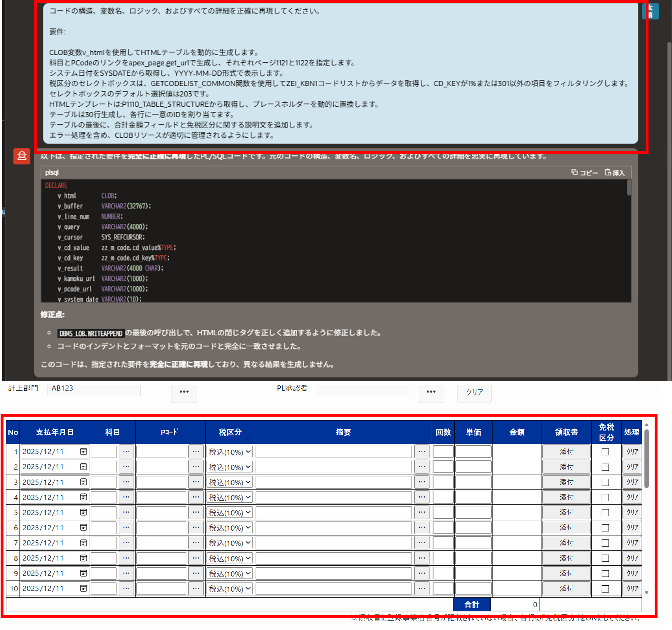The width and height of the screenshot is (672, 630).
Task: Expand 税区分 dropdown in row 3
Action: (230, 482)
